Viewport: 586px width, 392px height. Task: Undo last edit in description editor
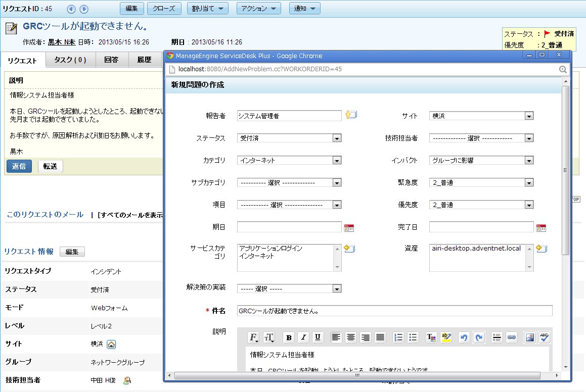click(464, 337)
